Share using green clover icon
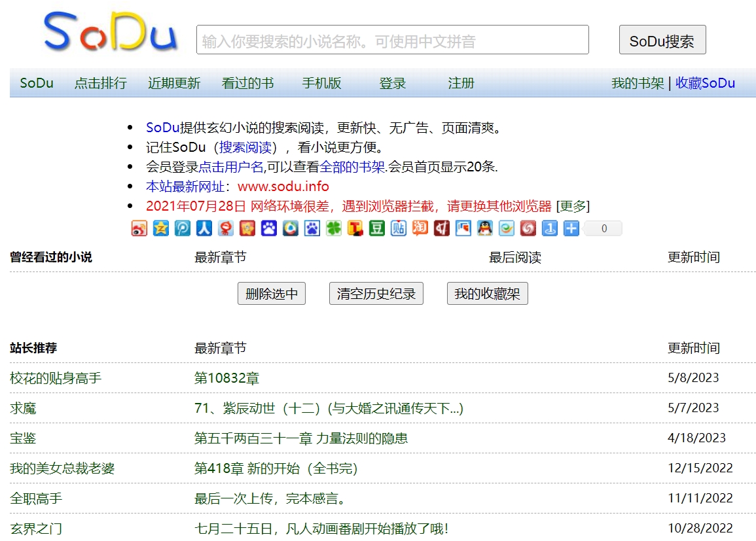This screenshot has width=756, height=541. click(x=334, y=228)
